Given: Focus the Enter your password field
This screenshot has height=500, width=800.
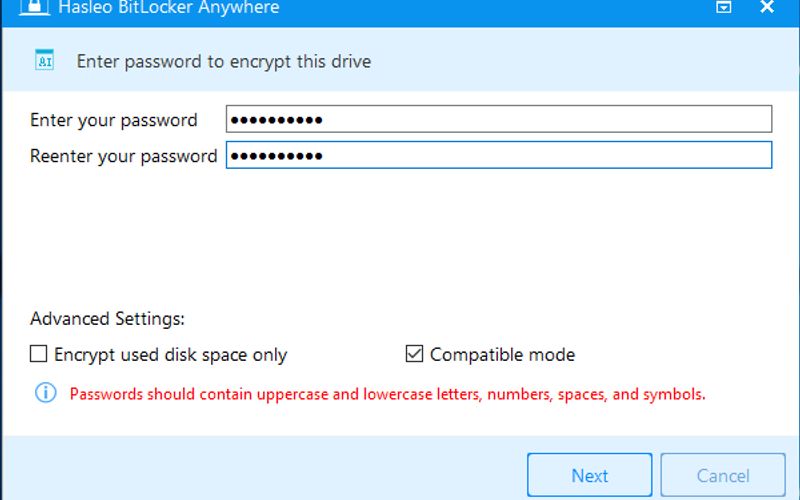Looking at the screenshot, I should pyautogui.click(x=498, y=119).
